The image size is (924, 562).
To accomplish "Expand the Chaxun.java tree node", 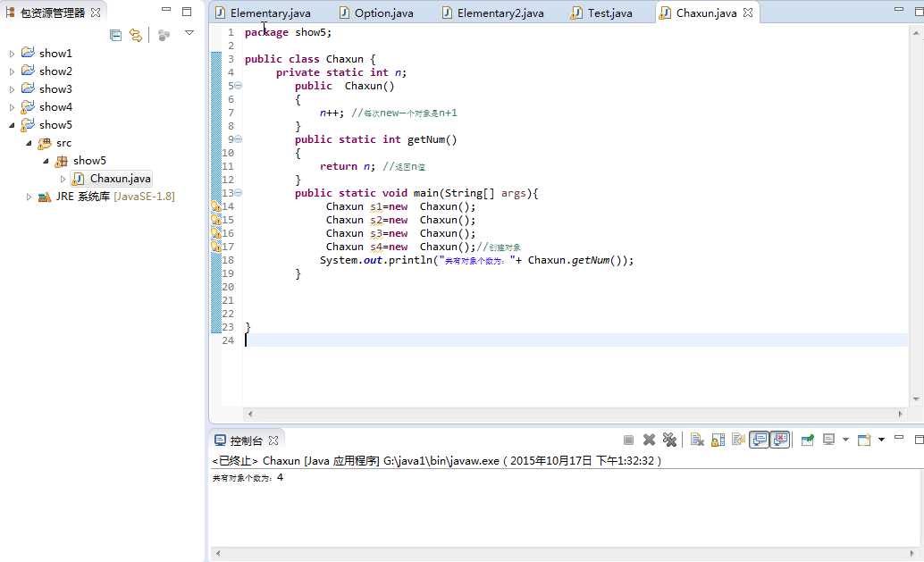I will click(x=63, y=179).
